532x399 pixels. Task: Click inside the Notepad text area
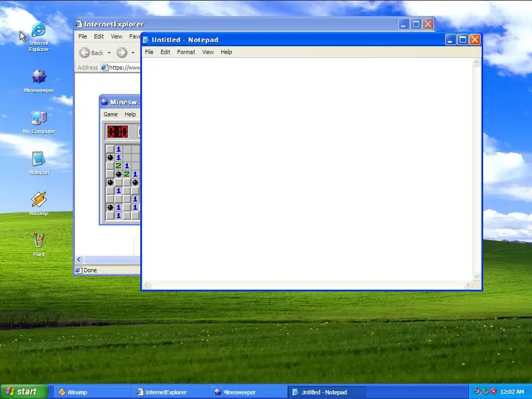point(307,169)
